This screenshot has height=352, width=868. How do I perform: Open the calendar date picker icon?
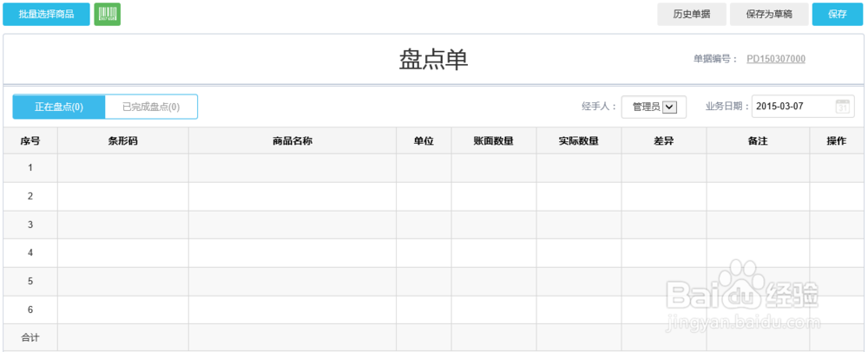point(843,107)
